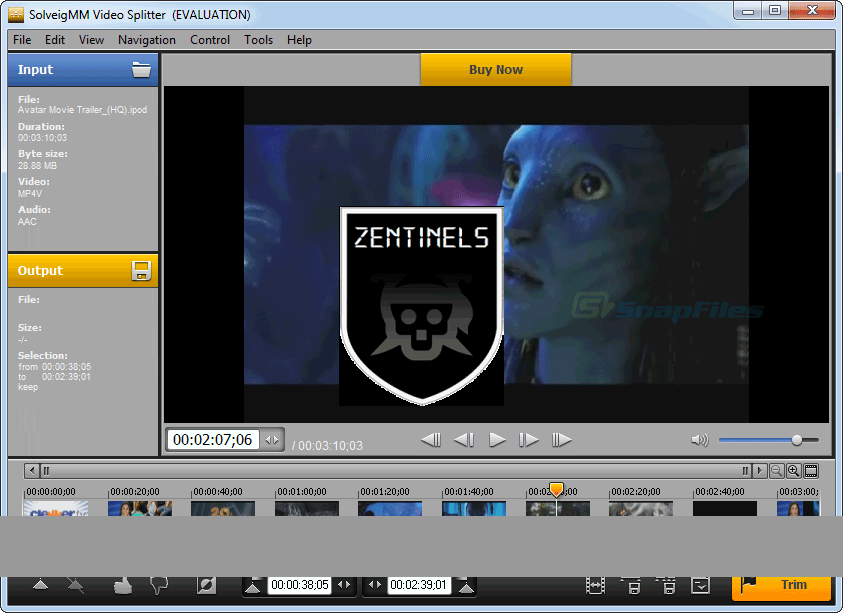The image size is (843, 613).
Task: Click the current time field 00:02:07;06
Action: [213, 440]
